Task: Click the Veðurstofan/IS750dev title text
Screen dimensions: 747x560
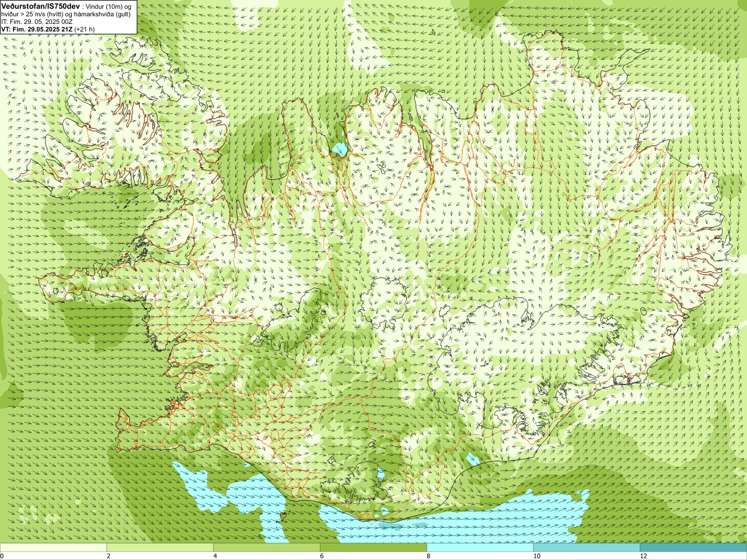Action: tap(40, 6)
